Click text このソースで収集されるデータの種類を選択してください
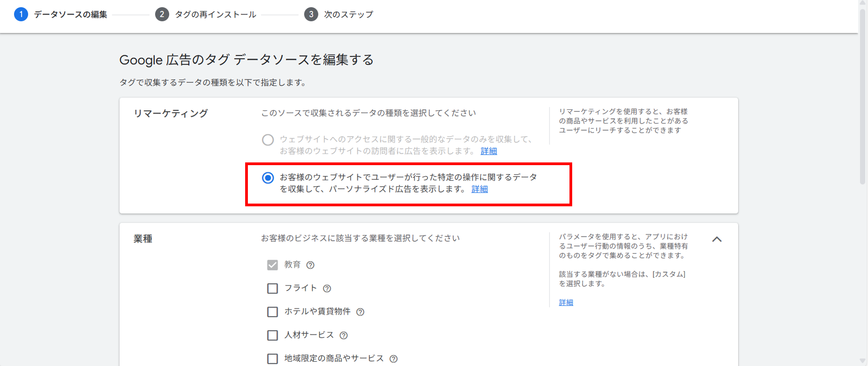The image size is (868, 366). pos(368,113)
